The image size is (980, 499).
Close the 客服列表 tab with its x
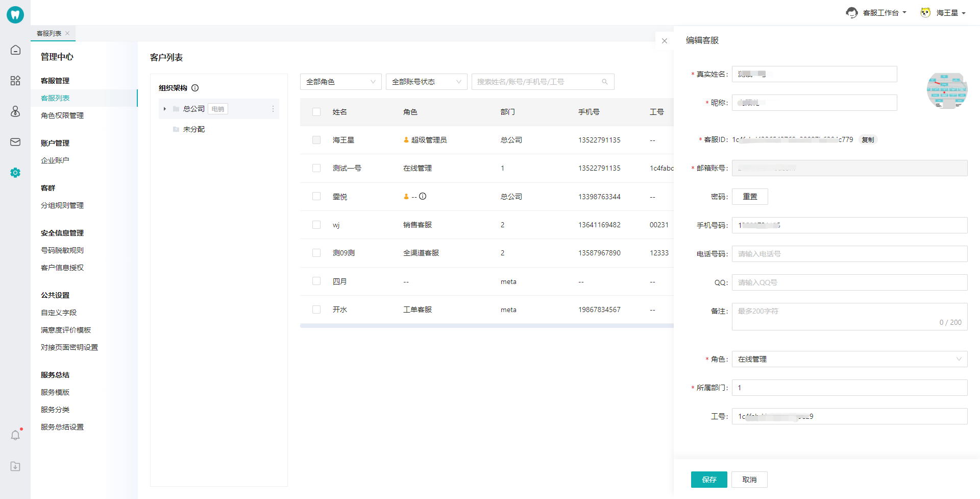(x=67, y=33)
